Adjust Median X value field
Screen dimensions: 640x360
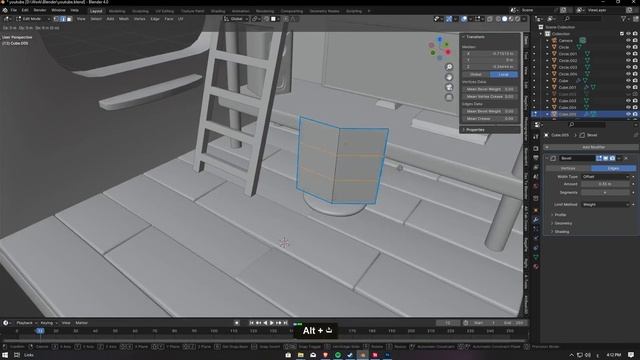(x=490, y=53)
